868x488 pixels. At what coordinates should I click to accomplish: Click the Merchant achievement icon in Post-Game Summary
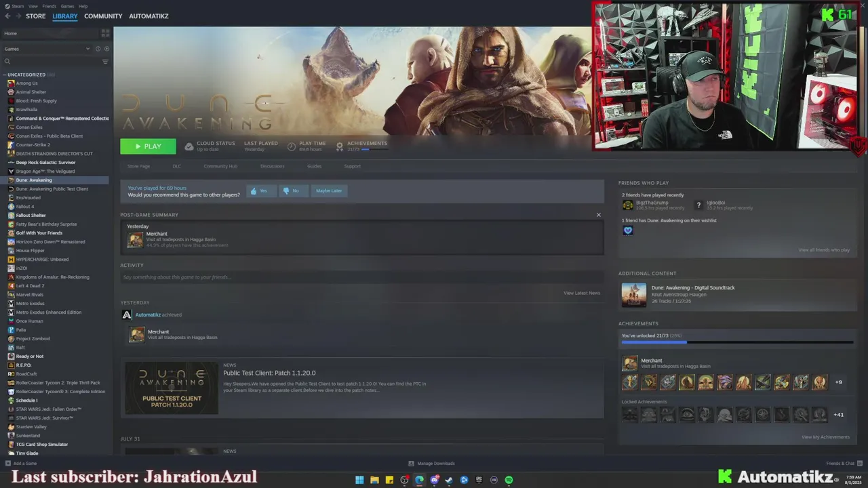coord(136,239)
